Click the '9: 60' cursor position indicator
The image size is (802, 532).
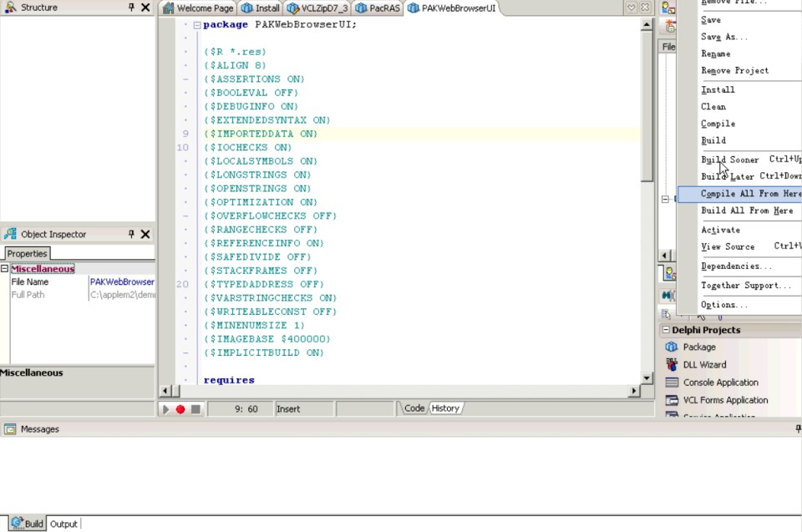(x=246, y=409)
